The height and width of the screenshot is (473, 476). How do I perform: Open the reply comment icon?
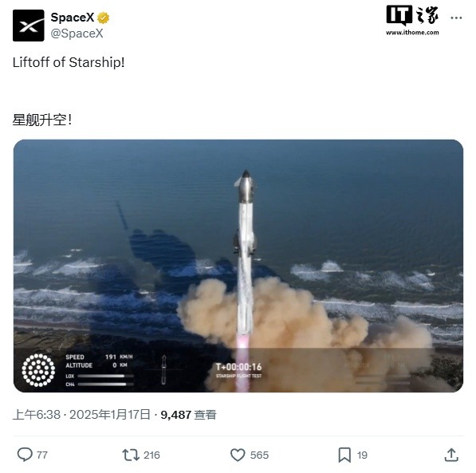[25, 455]
